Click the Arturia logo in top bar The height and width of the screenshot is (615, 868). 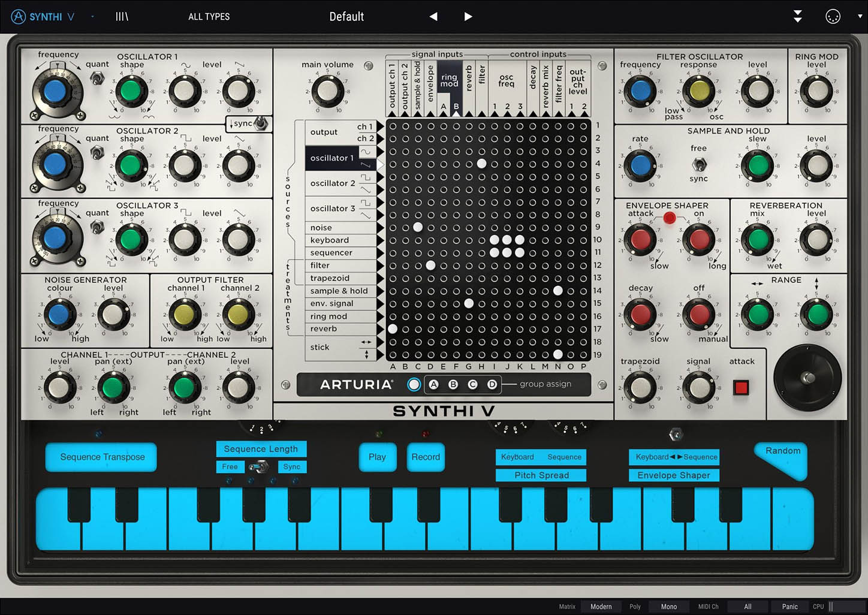[19, 16]
